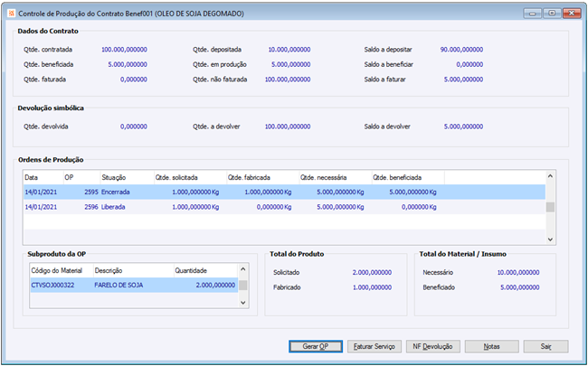Click the Notas button
588x366 pixels.
pos(491,346)
